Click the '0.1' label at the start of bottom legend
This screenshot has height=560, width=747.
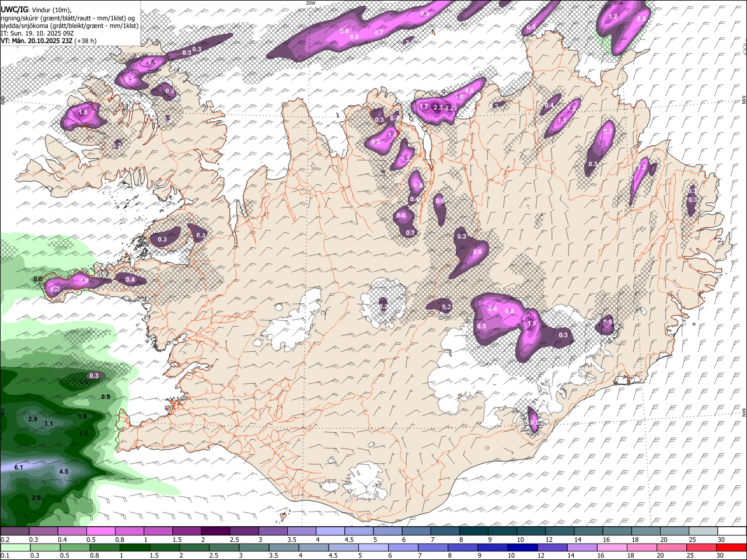[x=4, y=556]
